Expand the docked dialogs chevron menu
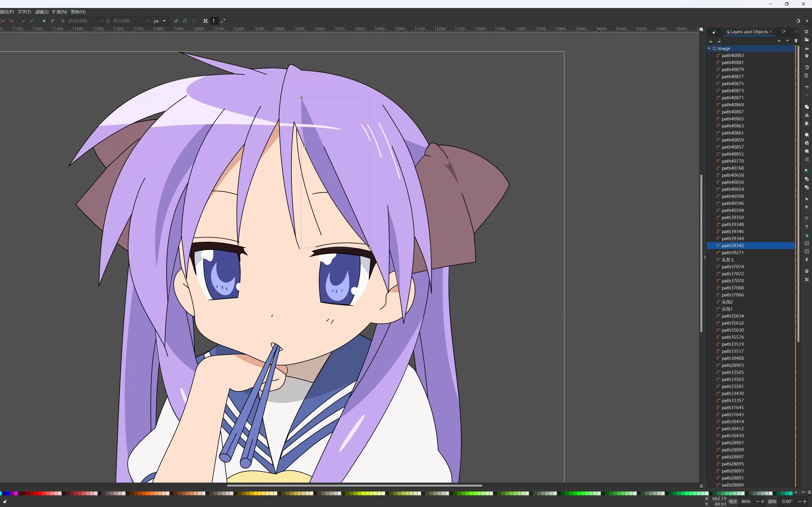The height and width of the screenshot is (507, 812). [796, 31]
